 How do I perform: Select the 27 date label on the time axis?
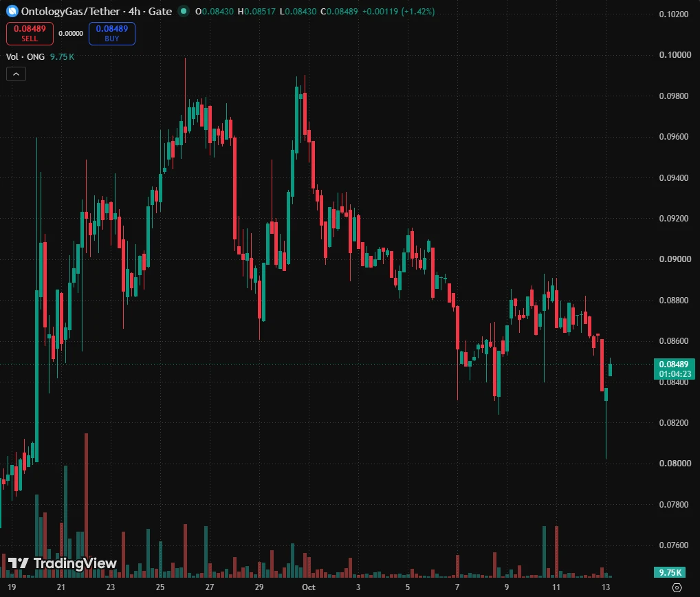pos(209,587)
